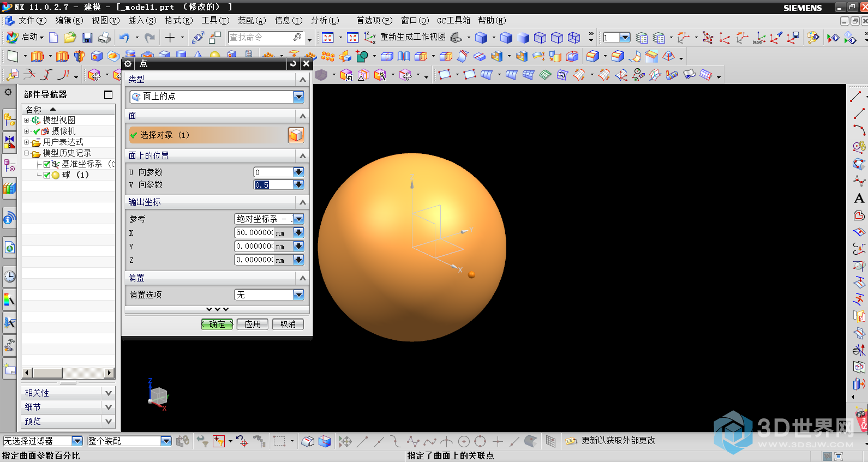Image resolution: width=868 pixels, height=462 pixels.
Task: Open the 整个装配 scope dropdown
Action: 166,441
